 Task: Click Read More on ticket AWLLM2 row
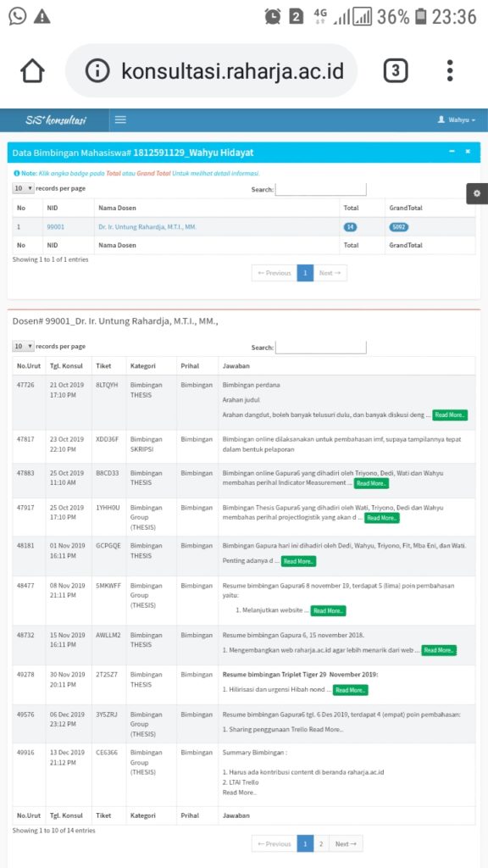[440, 650]
